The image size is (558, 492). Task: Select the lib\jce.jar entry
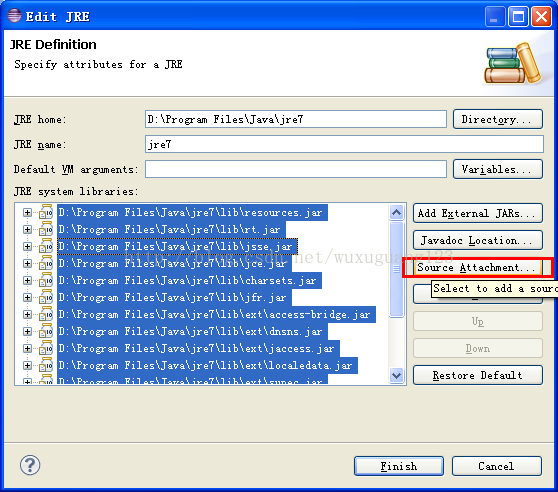[174, 263]
